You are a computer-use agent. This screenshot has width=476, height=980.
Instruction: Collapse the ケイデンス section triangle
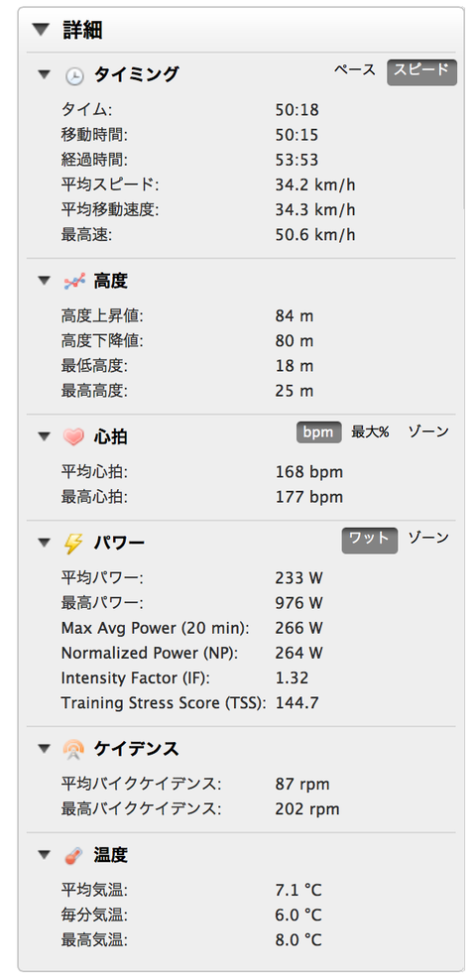point(43,748)
